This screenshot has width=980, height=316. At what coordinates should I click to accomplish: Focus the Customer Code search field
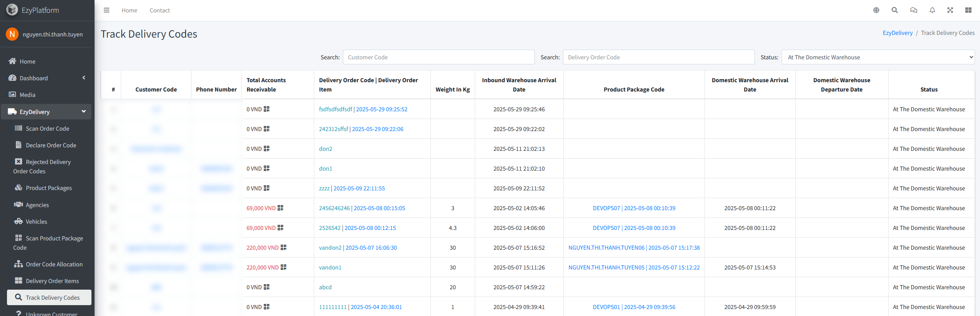[439, 57]
